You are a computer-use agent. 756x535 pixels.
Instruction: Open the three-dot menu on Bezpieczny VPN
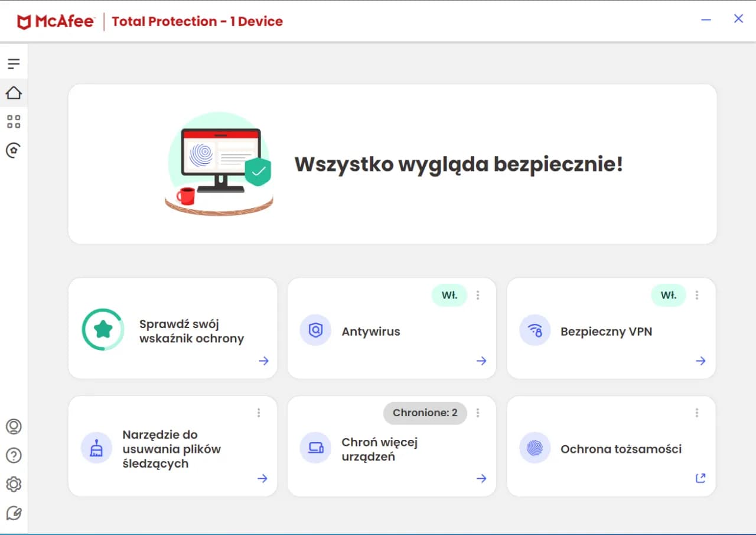tap(697, 294)
